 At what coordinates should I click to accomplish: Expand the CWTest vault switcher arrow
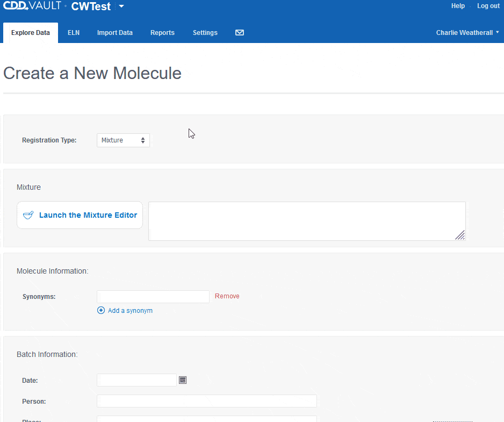coord(121,6)
